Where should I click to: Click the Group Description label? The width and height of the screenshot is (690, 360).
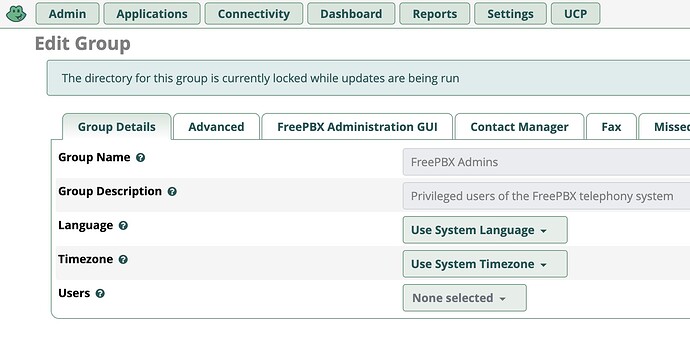(x=110, y=191)
